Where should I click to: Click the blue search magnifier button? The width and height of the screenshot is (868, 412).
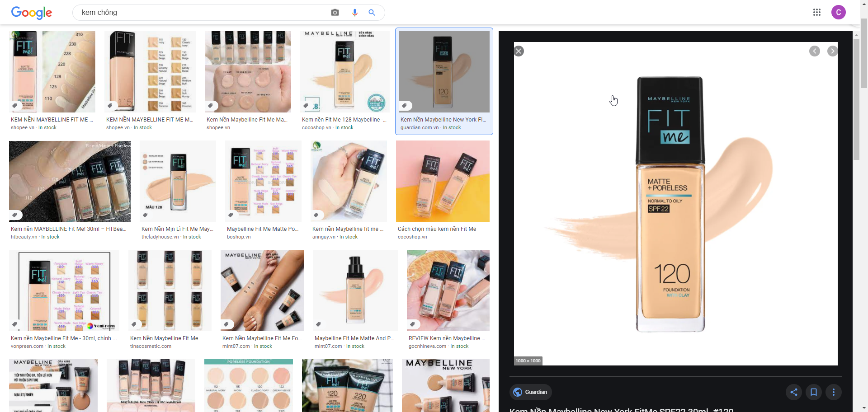[372, 13]
